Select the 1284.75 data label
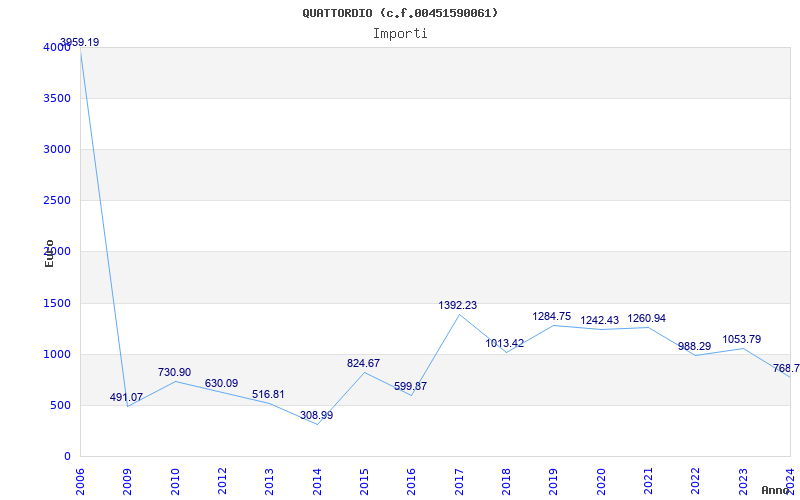 tap(552, 316)
